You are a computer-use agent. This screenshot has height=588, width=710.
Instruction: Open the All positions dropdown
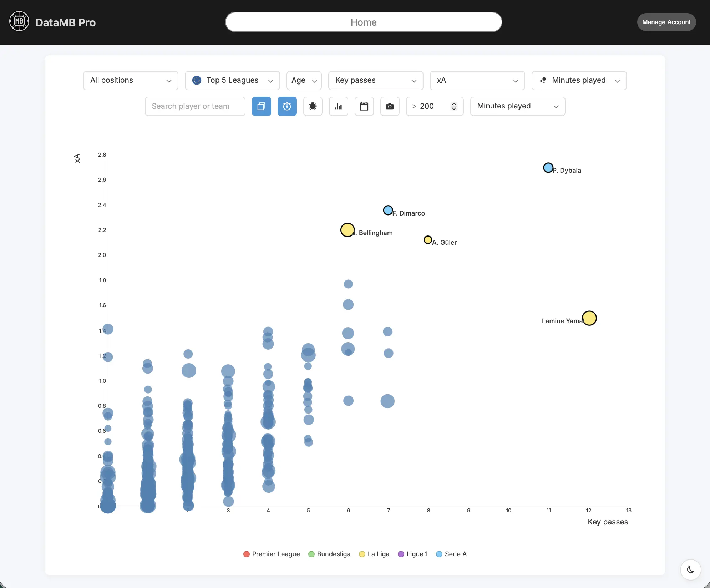pos(131,81)
